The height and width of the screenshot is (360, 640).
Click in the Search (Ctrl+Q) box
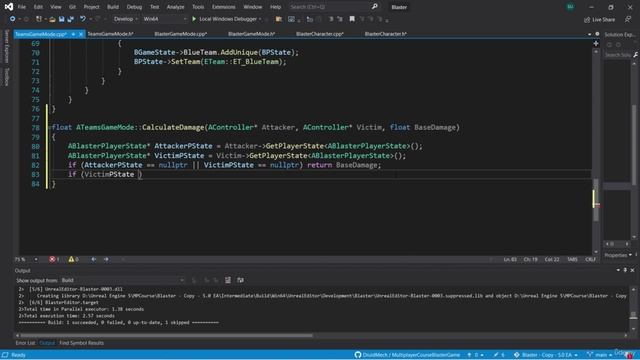(329, 7)
